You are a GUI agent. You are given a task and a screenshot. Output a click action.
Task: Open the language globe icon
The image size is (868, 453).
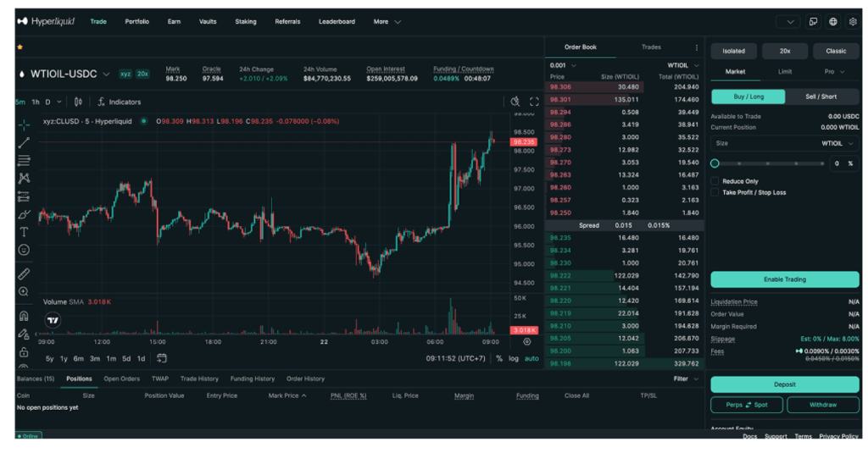tap(833, 21)
